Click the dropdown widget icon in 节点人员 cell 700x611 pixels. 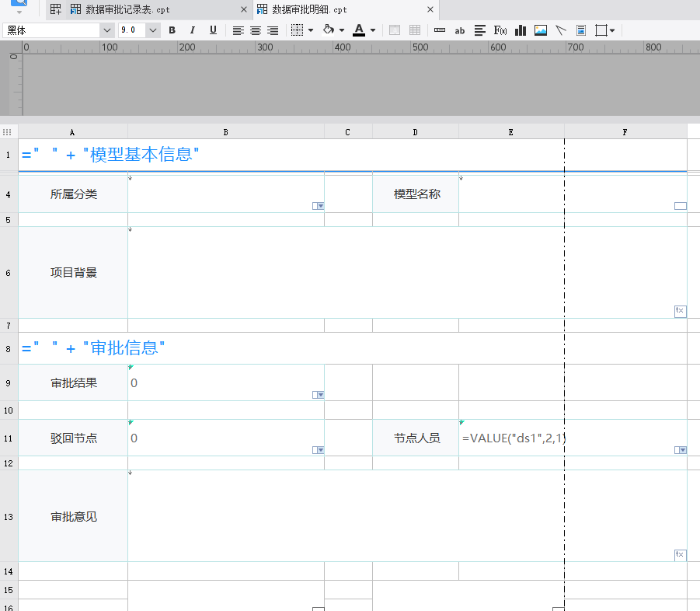pos(681,450)
